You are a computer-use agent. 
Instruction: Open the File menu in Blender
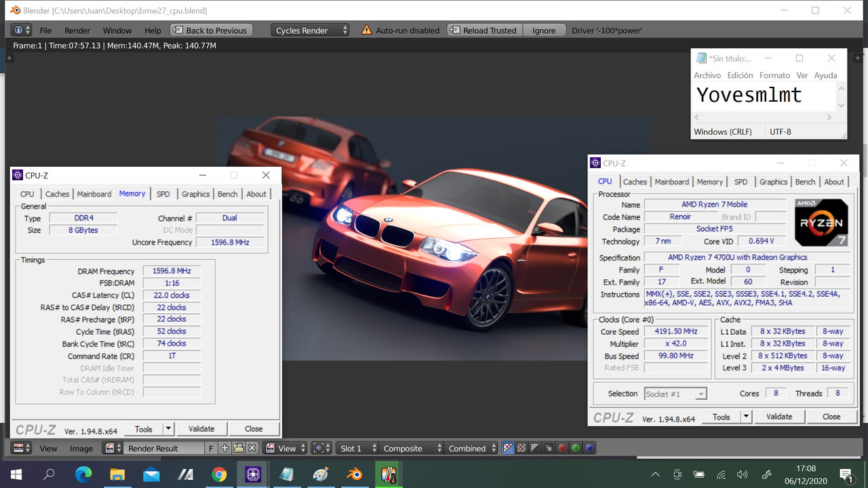(x=45, y=30)
